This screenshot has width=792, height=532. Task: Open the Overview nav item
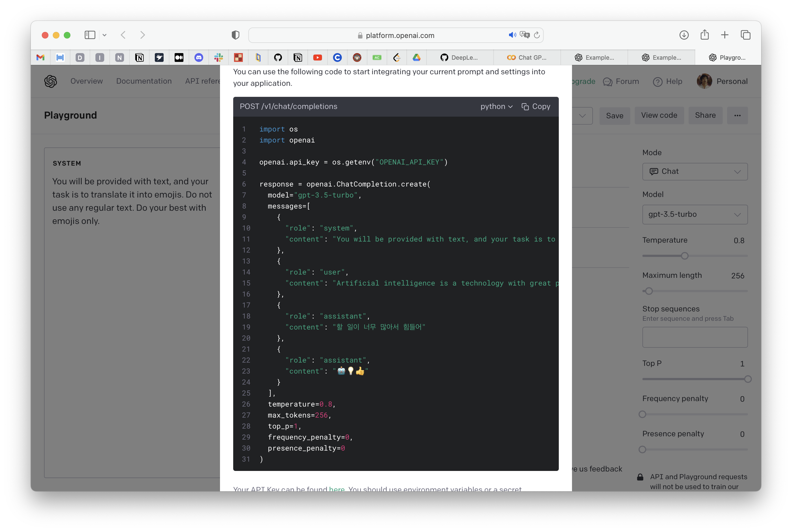tap(87, 81)
